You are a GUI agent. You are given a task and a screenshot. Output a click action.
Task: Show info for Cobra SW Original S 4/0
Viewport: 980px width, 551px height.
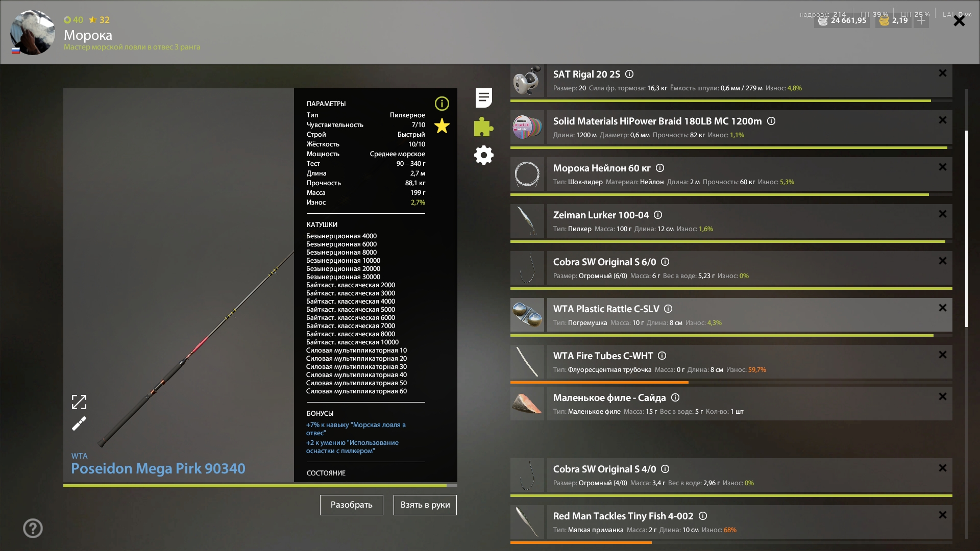tap(665, 469)
